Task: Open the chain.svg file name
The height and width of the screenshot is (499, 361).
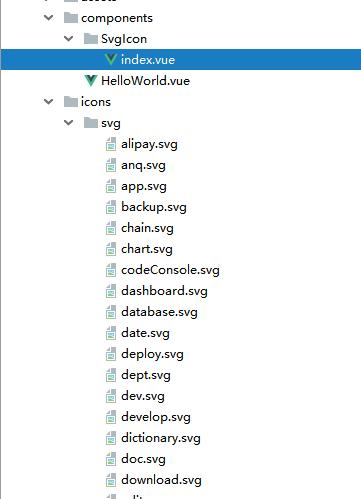Action: [147, 228]
